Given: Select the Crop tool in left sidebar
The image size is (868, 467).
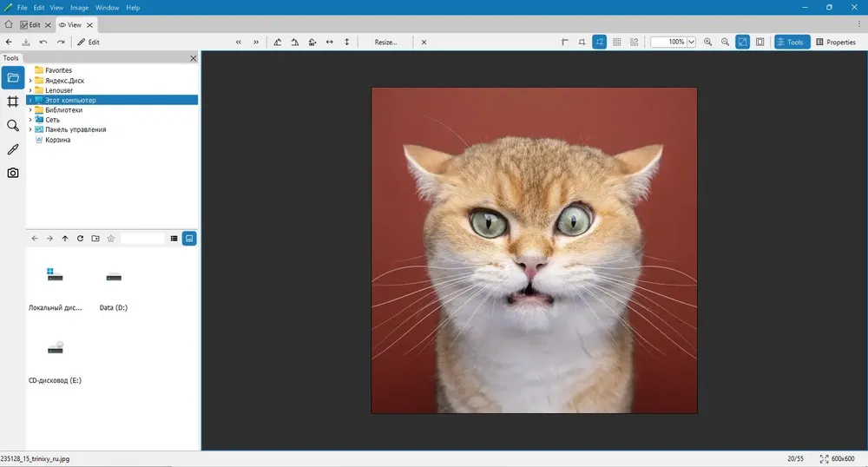Looking at the screenshot, I should tap(13, 102).
